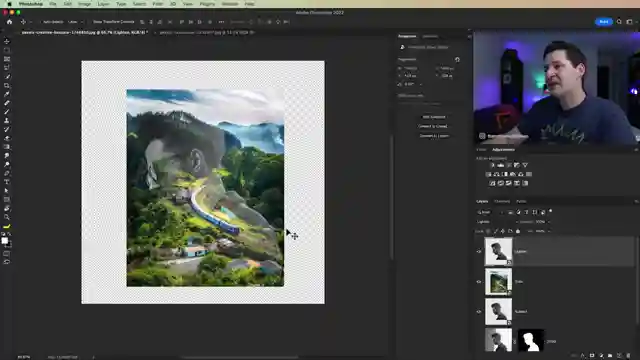Select the Move tool in toolbar

point(7,42)
